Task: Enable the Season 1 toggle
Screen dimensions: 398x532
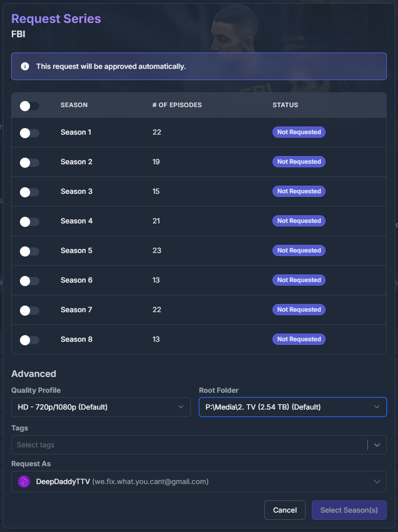Action: coord(30,133)
